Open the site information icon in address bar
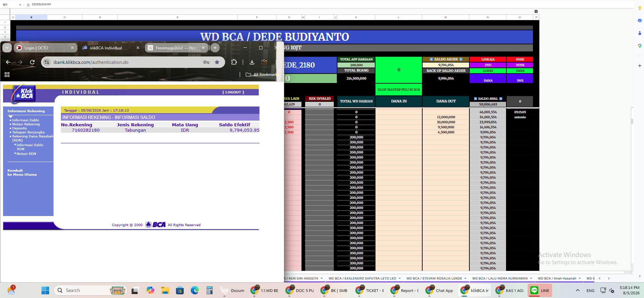 click(x=47, y=62)
